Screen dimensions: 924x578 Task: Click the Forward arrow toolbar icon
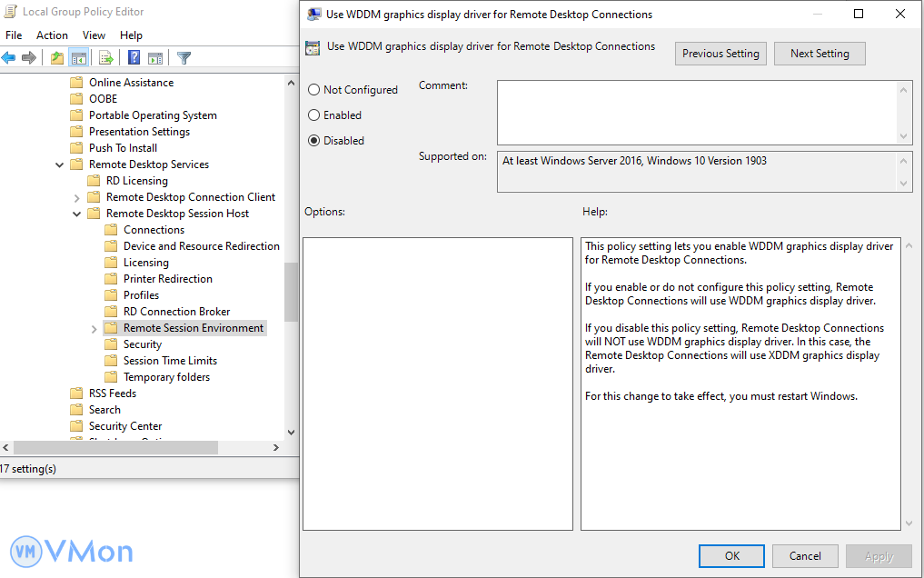click(x=29, y=58)
